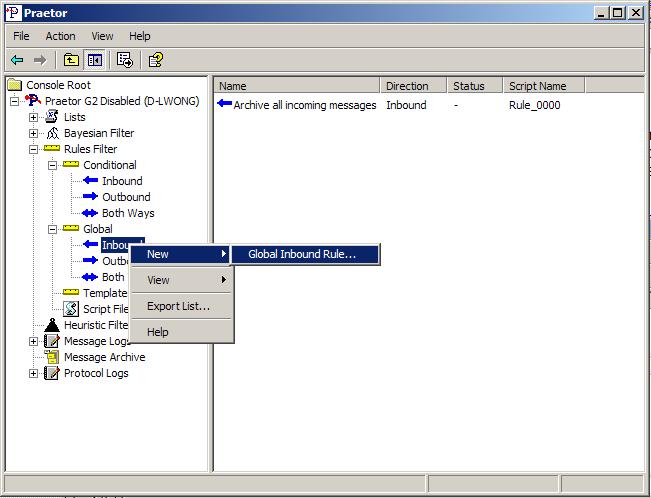Select the Message Archive tree item
Image resolution: width=651 pixels, height=498 pixels.
(x=105, y=357)
